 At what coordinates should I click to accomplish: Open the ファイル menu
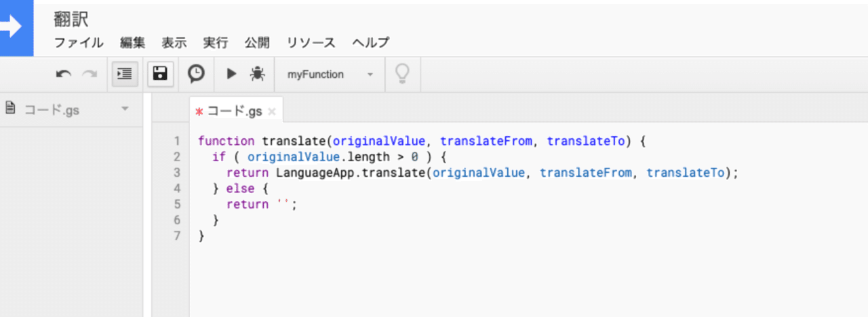tap(79, 43)
